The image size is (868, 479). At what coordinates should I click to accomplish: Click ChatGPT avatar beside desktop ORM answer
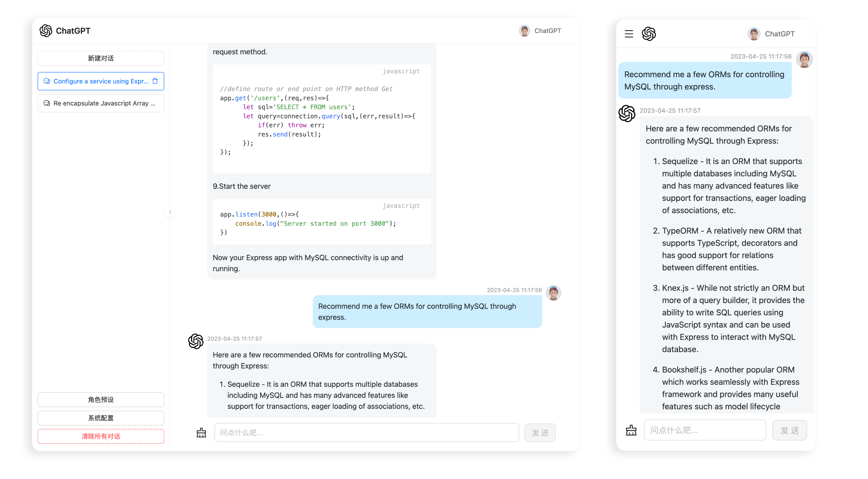[196, 341]
